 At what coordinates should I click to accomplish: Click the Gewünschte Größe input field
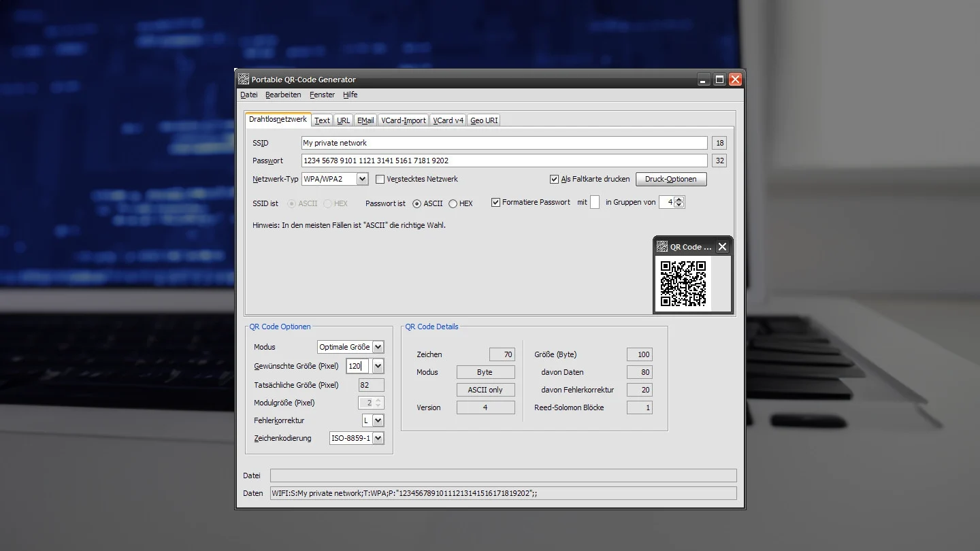[x=357, y=366]
